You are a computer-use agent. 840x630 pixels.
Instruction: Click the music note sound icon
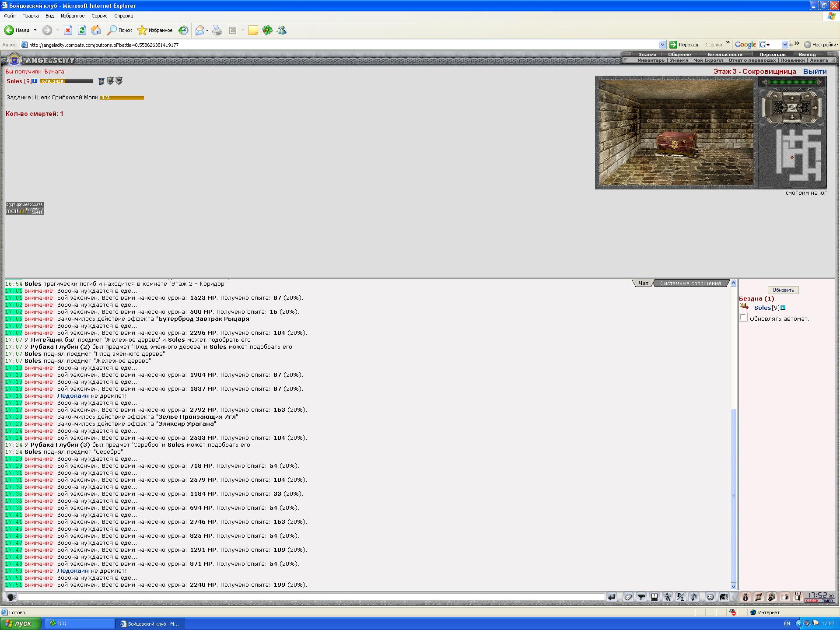pyautogui.click(x=694, y=597)
